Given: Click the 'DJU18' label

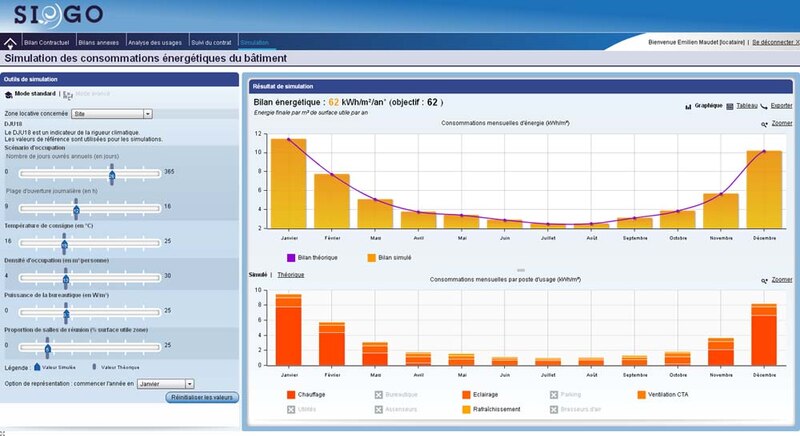Looking at the screenshot, I should coord(12,123).
